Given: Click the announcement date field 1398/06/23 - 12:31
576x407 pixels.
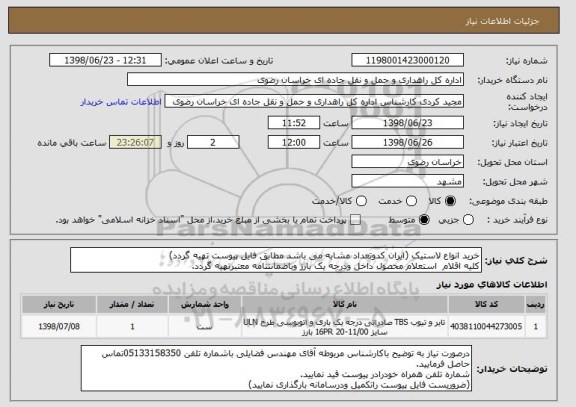Looking at the screenshot, I should pyautogui.click(x=105, y=60).
